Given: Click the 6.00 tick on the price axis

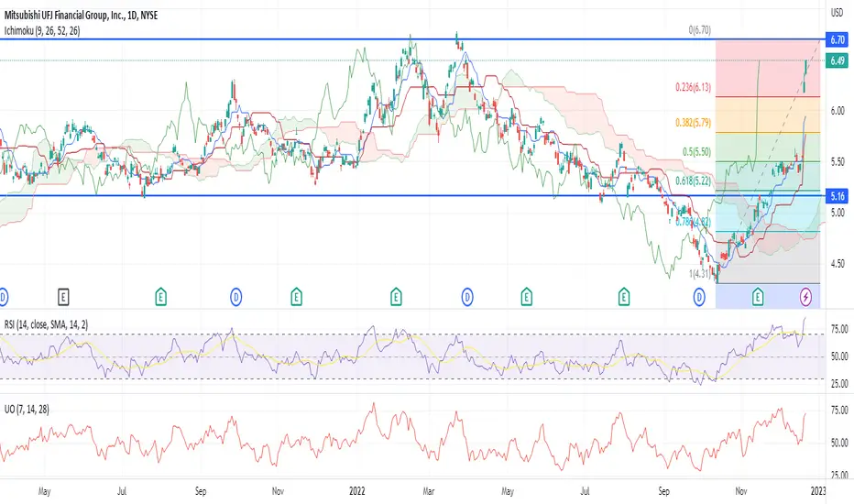Looking at the screenshot, I should (838, 111).
